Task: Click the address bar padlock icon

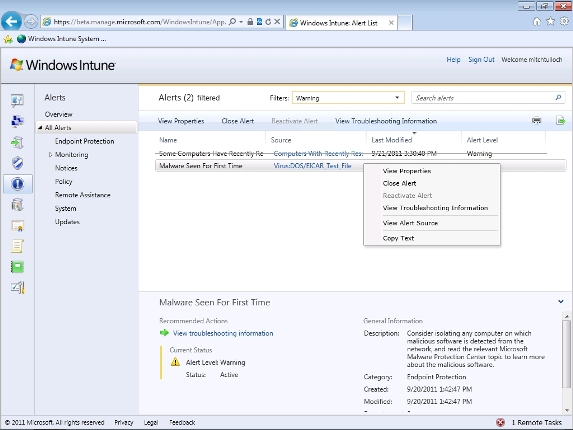Action: pyautogui.click(x=250, y=22)
